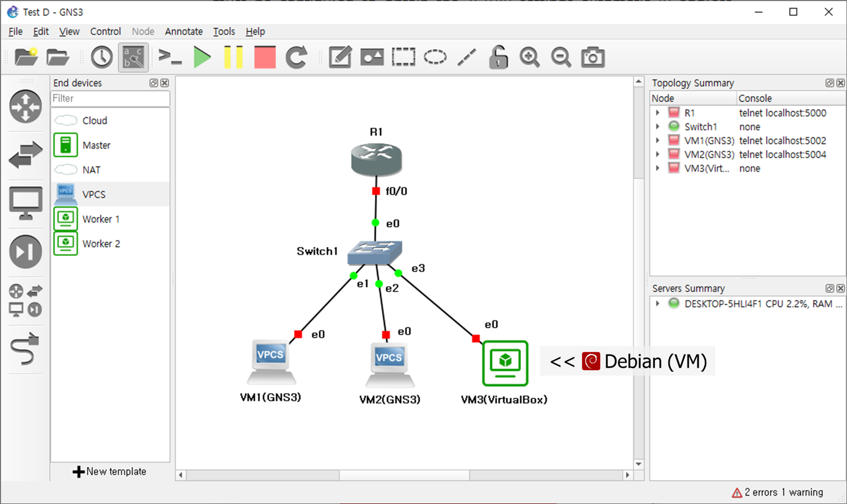Viewport: 847px width, 504px height.
Task: Select Switch1 on the canvas
Action: (x=375, y=253)
